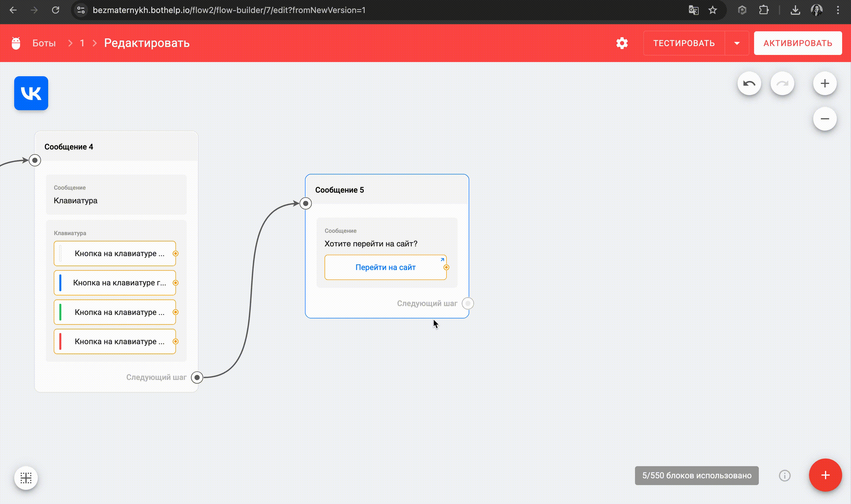Click the Активировать button
This screenshot has width=851, height=504.
(797, 43)
